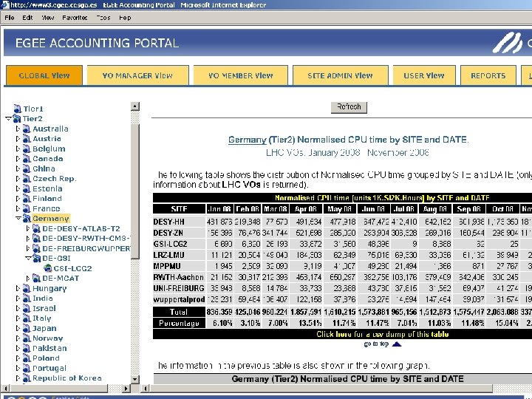
Task: Click tree panel horizontal scroll right arrow
Action: [x=126, y=388]
